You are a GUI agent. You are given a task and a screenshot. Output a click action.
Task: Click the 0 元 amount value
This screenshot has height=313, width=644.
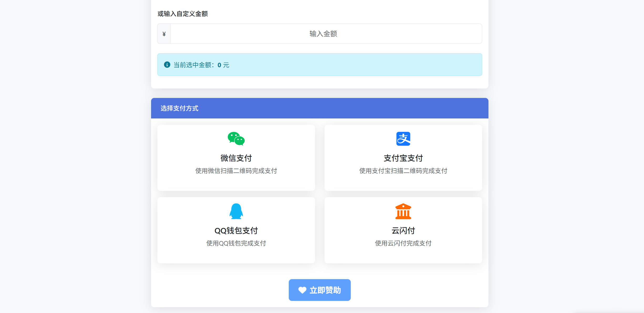(223, 65)
